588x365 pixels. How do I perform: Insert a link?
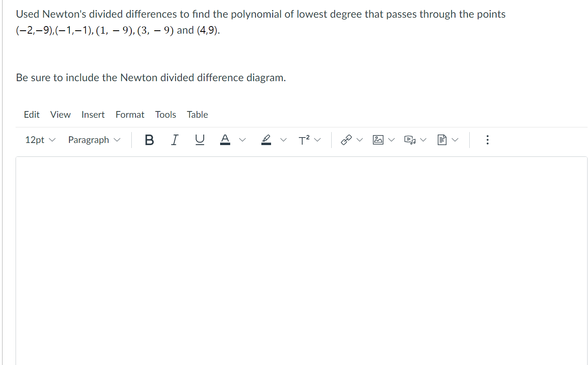(346, 139)
